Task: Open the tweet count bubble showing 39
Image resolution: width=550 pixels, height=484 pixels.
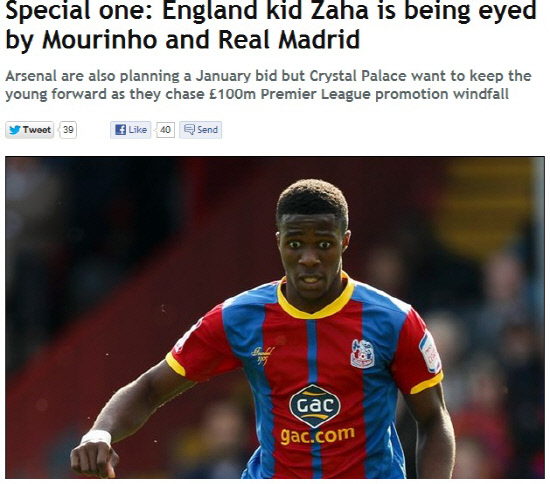Action: point(68,130)
